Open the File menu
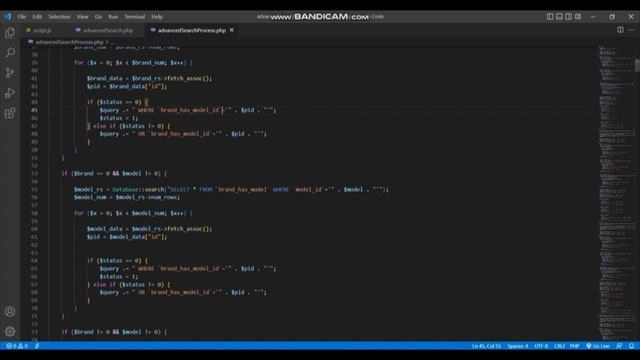This screenshot has height=360, width=640. click(x=22, y=17)
